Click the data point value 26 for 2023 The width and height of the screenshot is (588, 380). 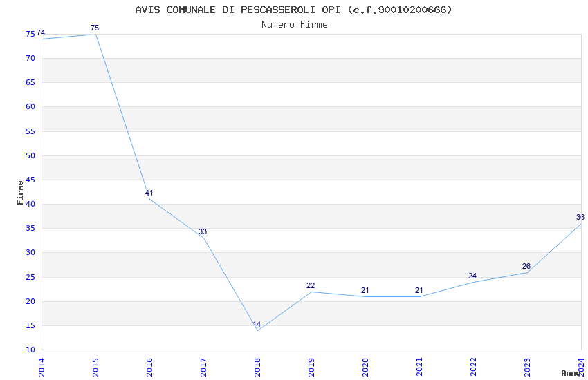click(526, 266)
